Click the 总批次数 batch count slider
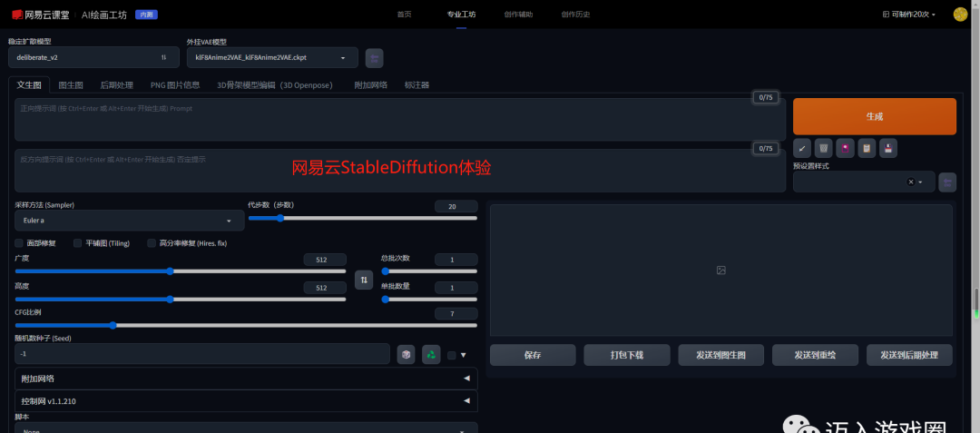Screen dimensions: 980x433 [429, 271]
